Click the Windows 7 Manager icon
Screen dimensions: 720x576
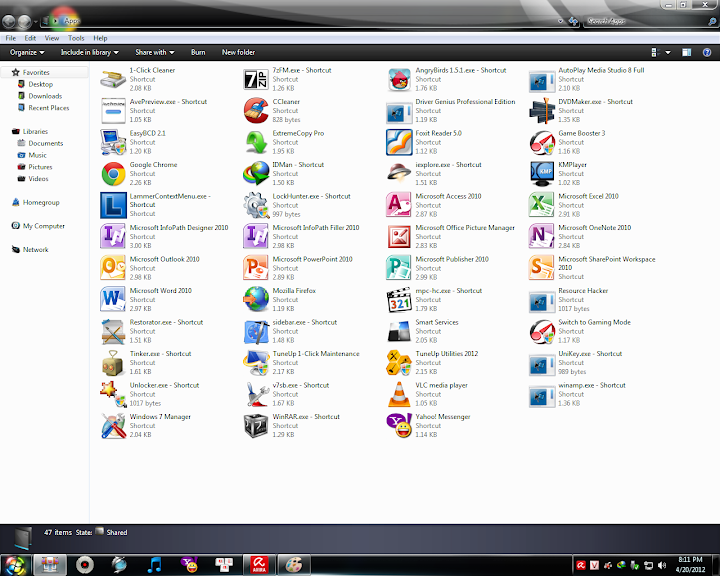pos(113,426)
